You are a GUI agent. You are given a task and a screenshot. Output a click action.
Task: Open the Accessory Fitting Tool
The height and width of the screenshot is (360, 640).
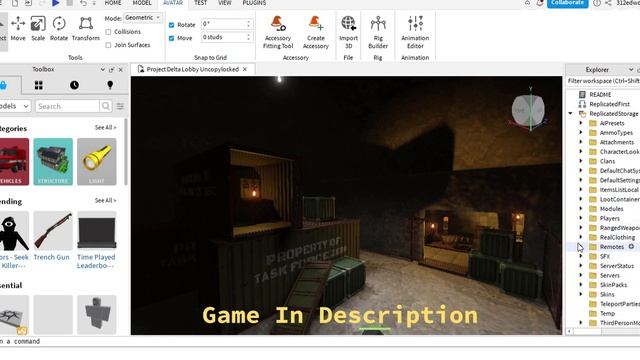pos(278,33)
